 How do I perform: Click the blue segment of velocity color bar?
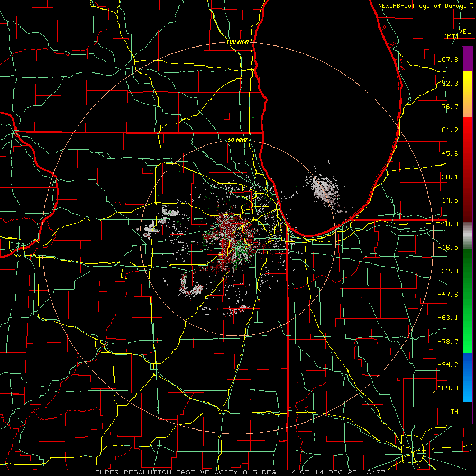click(467, 377)
